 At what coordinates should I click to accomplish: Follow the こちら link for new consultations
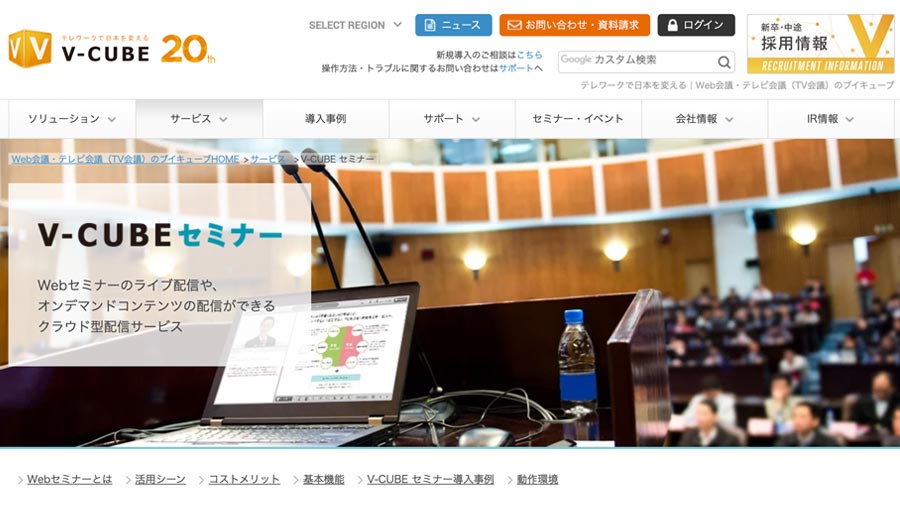click(x=529, y=55)
